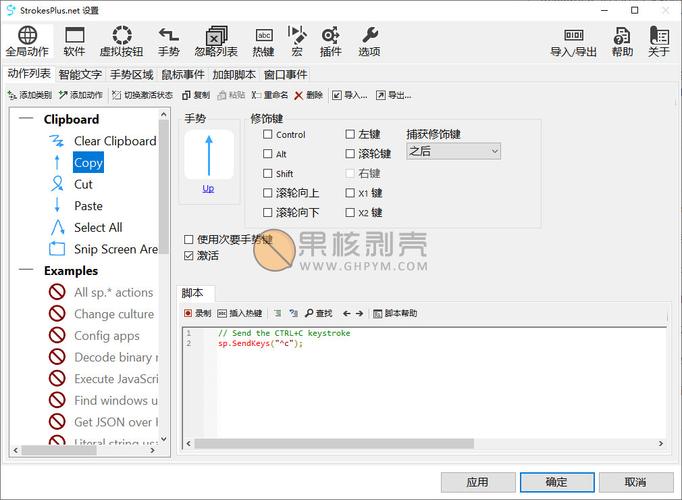Click 导出... export in action toolbar
The image size is (682, 500).
pos(394,95)
